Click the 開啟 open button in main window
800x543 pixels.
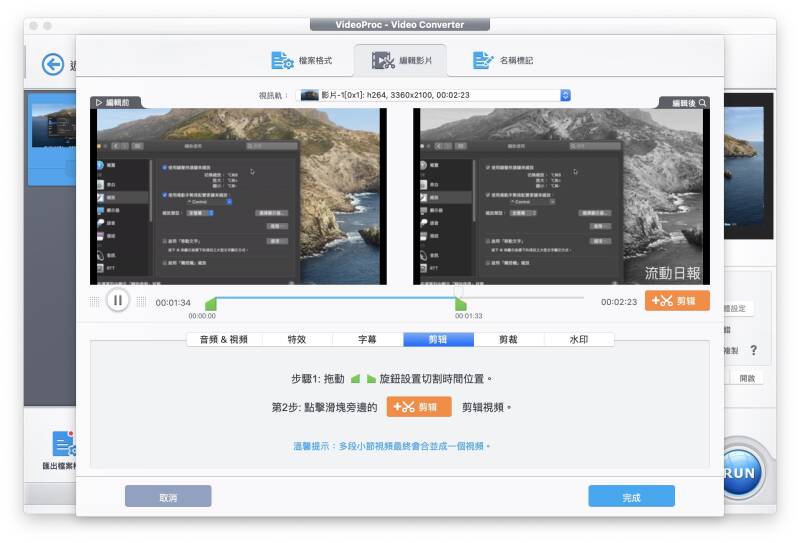pyautogui.click(x=747, y=378)
